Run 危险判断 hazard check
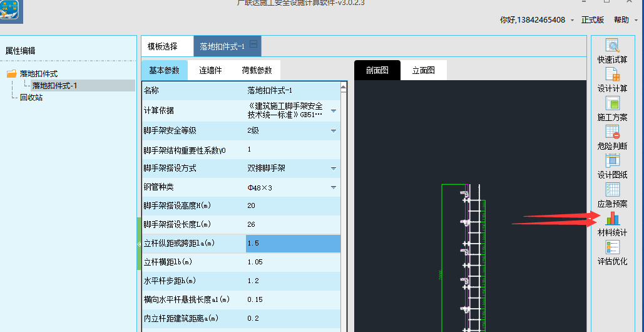 click(612, 138)
